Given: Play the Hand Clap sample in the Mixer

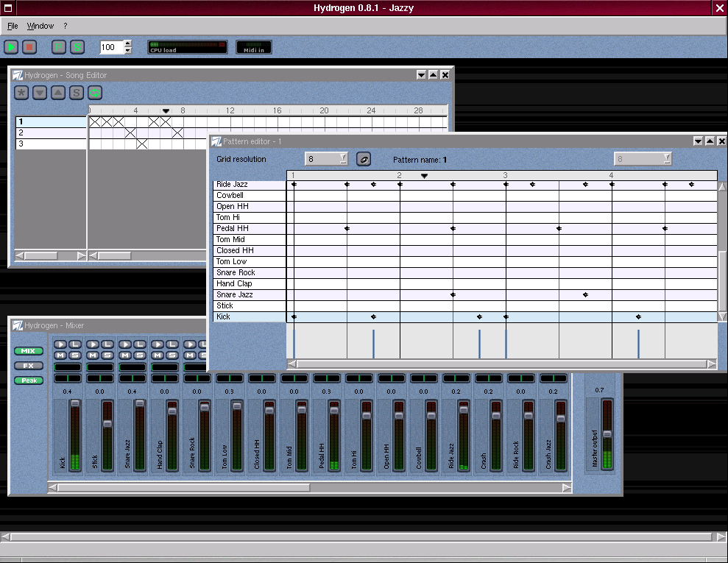Looking at the screenshot, I should (x=158, y=344).
